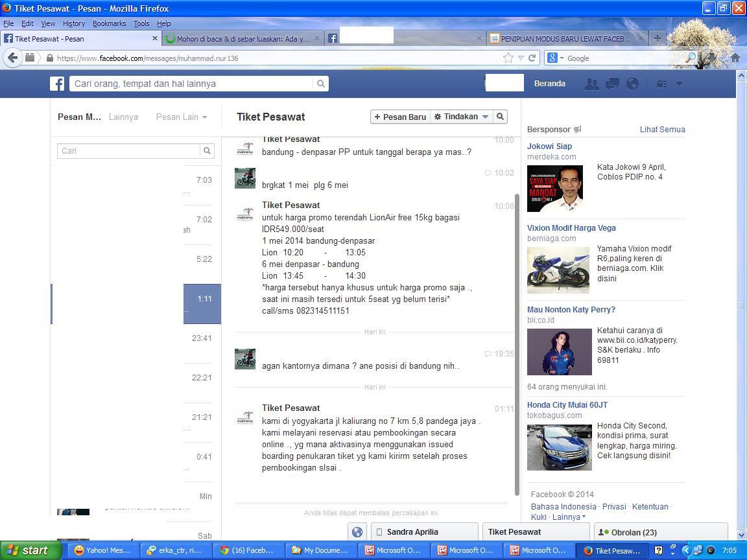Viewport: 747px width, 560px height.
Task: Click the Katy Perry ad image
Action: 560,352
